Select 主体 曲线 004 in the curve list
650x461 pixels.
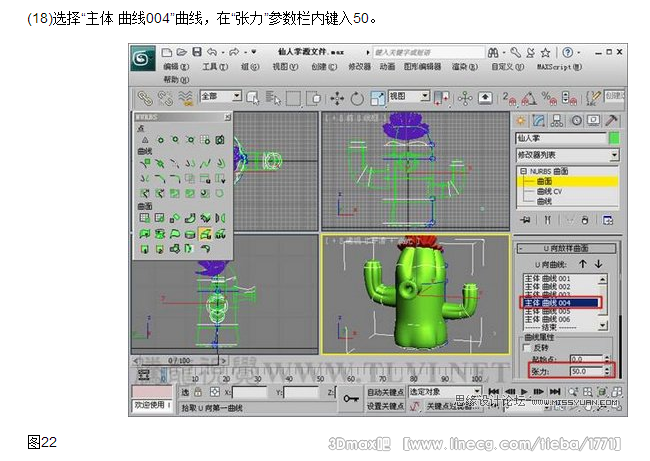(x=560, y=303)
